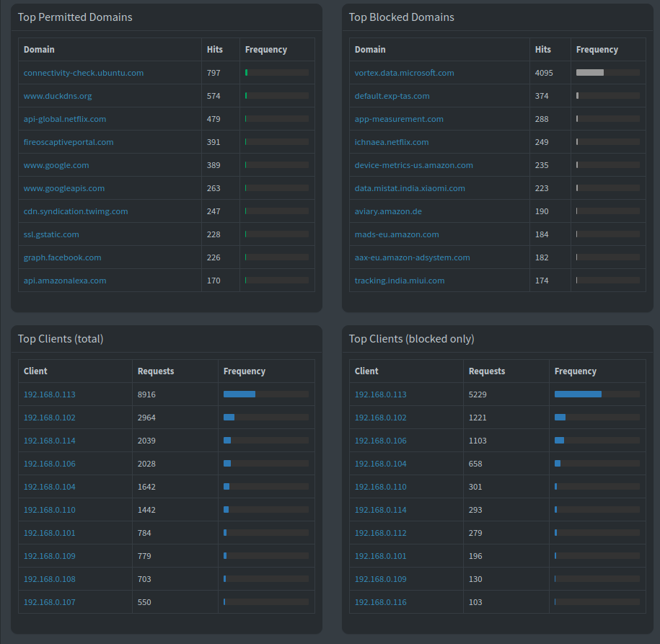Viewport: 660px width, 644px height.
Task: Click Requests column header in Top Clients (total)
Action: pyautogui.click(x=156, y=371)
